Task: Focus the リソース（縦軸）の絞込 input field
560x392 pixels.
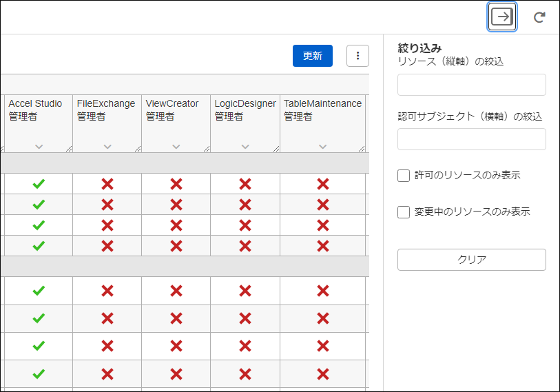Action: 471,85
